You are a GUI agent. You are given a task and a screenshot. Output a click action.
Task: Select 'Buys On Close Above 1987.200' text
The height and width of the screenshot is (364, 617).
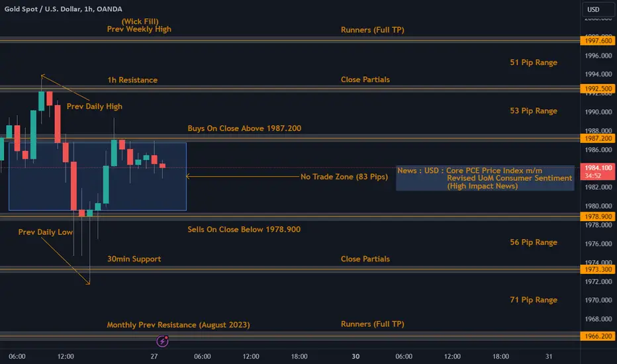[x=244, y=128]
